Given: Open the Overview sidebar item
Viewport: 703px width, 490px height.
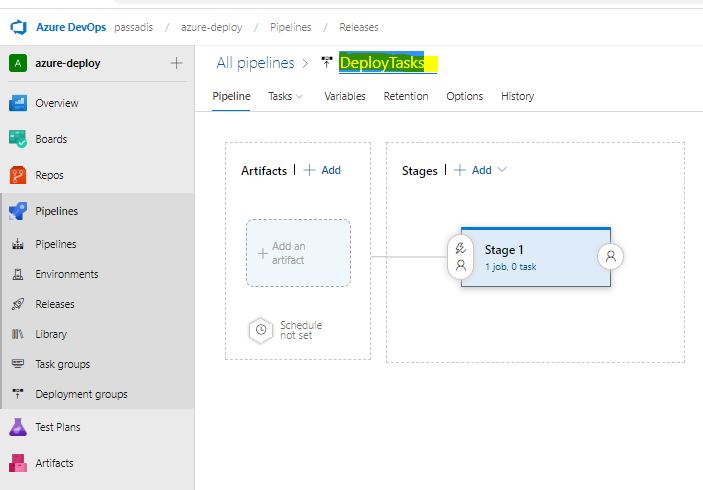Looking at the screenshot, I should (x=56, y=103).
